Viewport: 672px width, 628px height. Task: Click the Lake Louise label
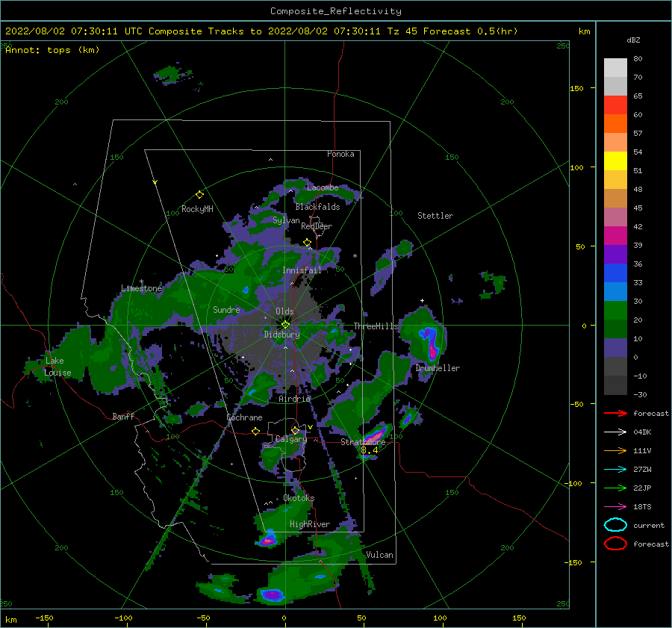(x=57, y=367)
